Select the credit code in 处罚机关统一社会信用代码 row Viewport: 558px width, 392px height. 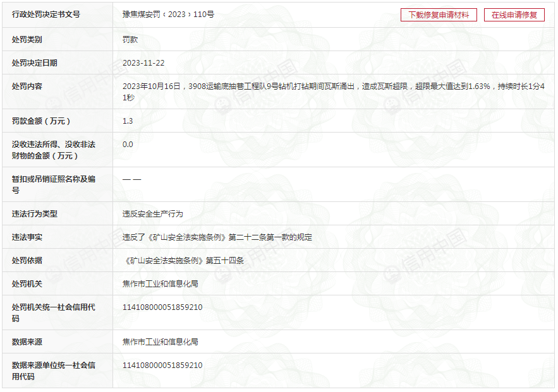[x=162, y=307]
